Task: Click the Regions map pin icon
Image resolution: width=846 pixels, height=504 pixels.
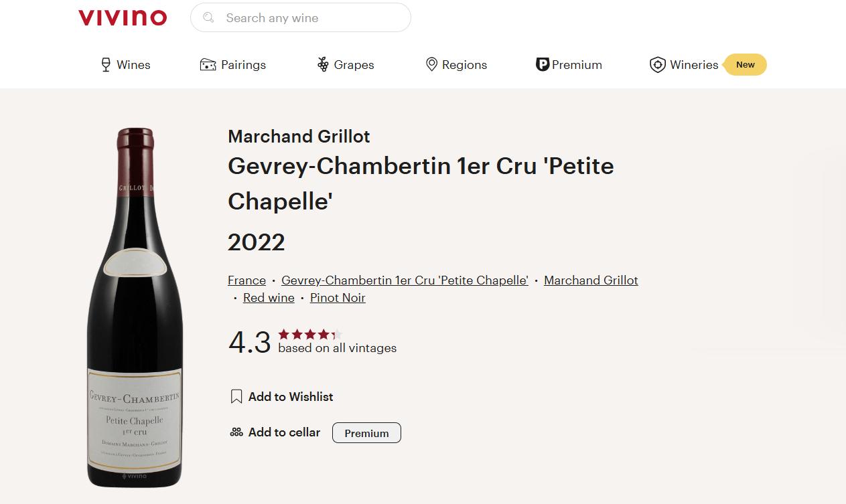Action: click(x=431, y=65)
